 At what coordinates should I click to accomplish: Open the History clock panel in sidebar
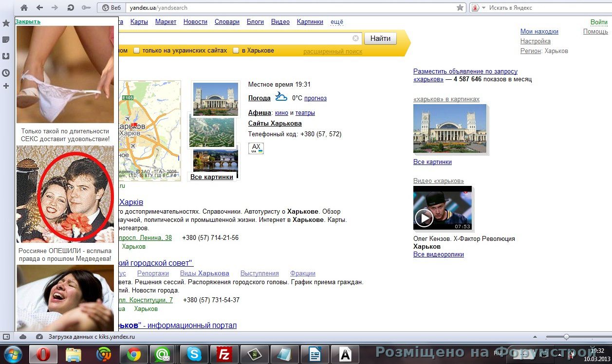point(6,73)
